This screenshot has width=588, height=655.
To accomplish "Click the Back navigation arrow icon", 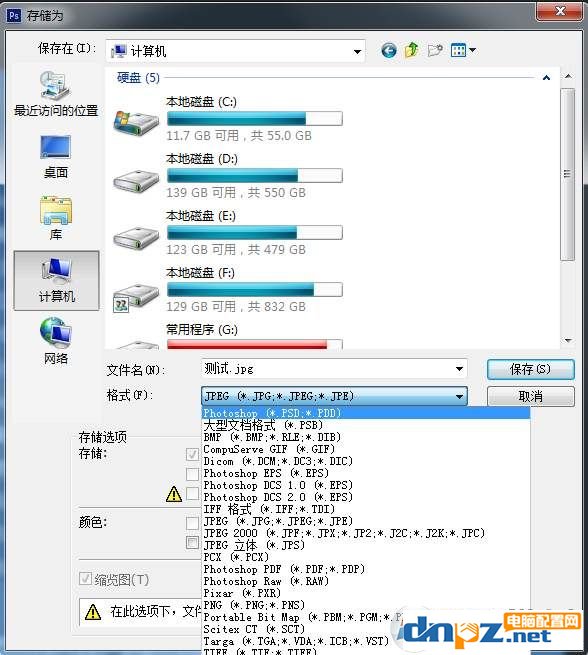I will [389, 51].
